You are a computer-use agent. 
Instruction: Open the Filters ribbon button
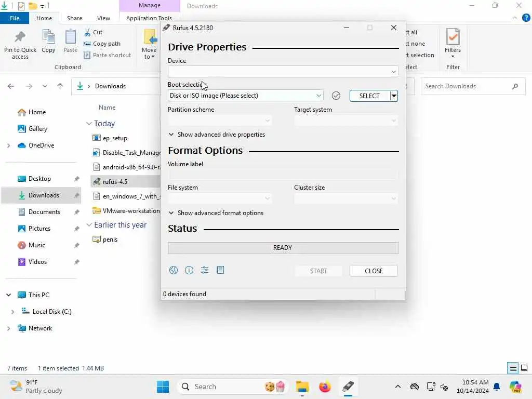pos(453,43)
